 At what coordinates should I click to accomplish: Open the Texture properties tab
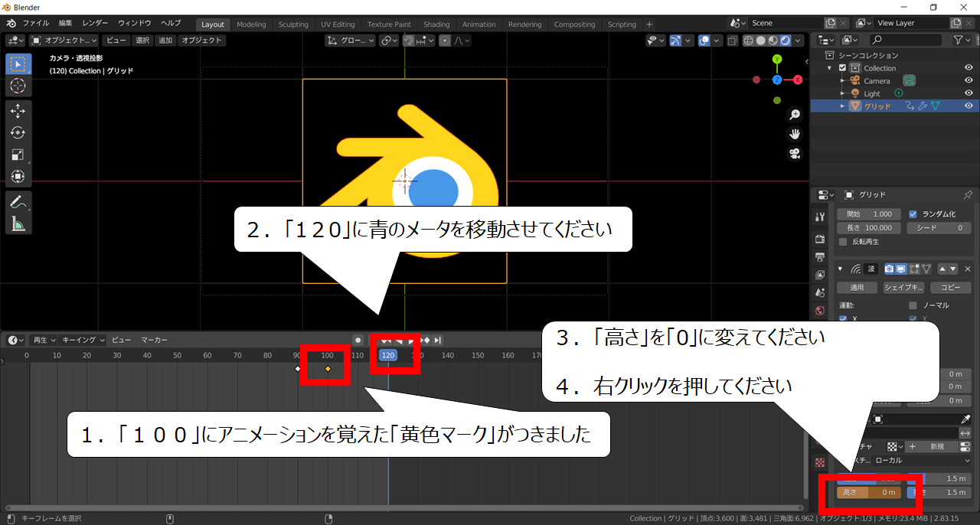pos(820,463)
